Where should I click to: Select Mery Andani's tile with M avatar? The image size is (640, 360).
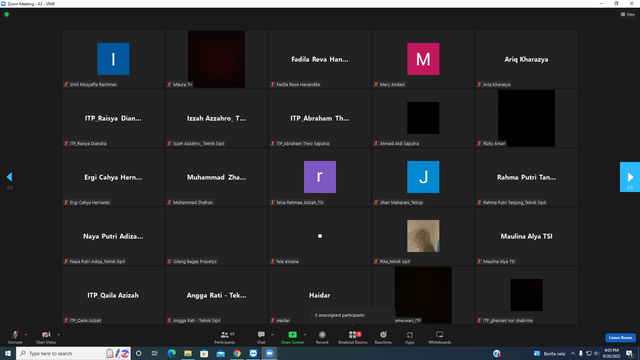tap(423, 59)
